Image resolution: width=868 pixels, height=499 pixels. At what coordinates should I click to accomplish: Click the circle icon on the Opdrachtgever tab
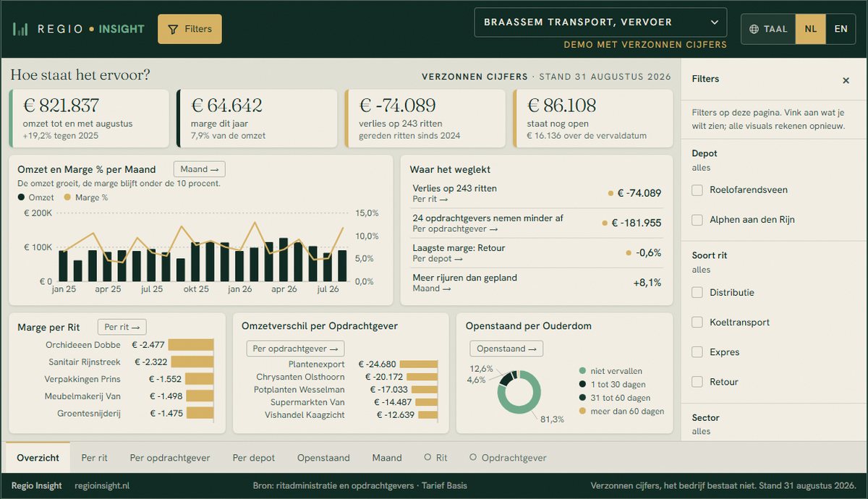click(473, 457)
